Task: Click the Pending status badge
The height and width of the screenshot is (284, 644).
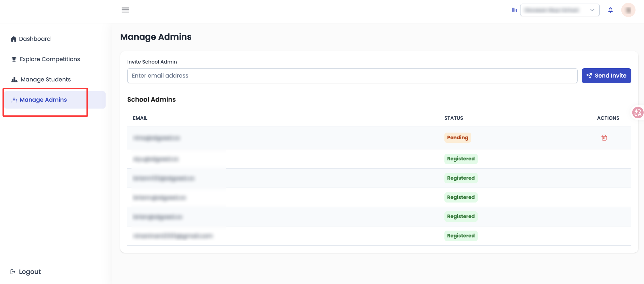Action: 458,138
